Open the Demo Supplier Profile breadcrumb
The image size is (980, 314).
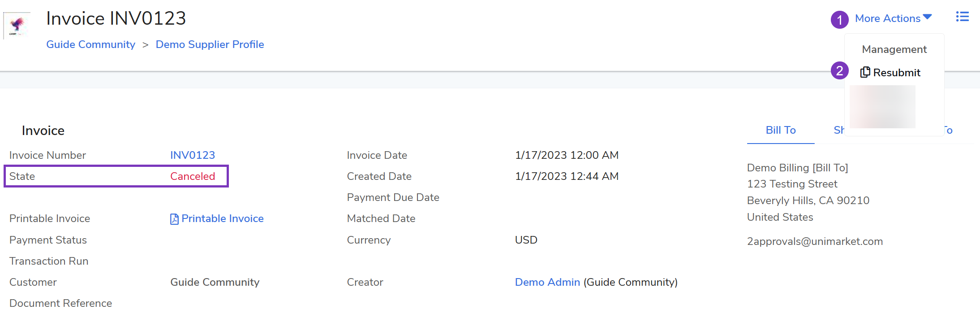[210, 44]
